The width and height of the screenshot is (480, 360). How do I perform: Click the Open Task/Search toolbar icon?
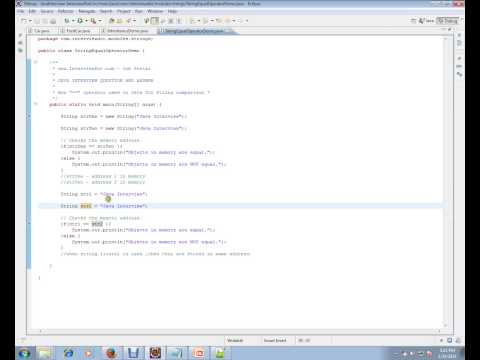click(x=147, y=21)
